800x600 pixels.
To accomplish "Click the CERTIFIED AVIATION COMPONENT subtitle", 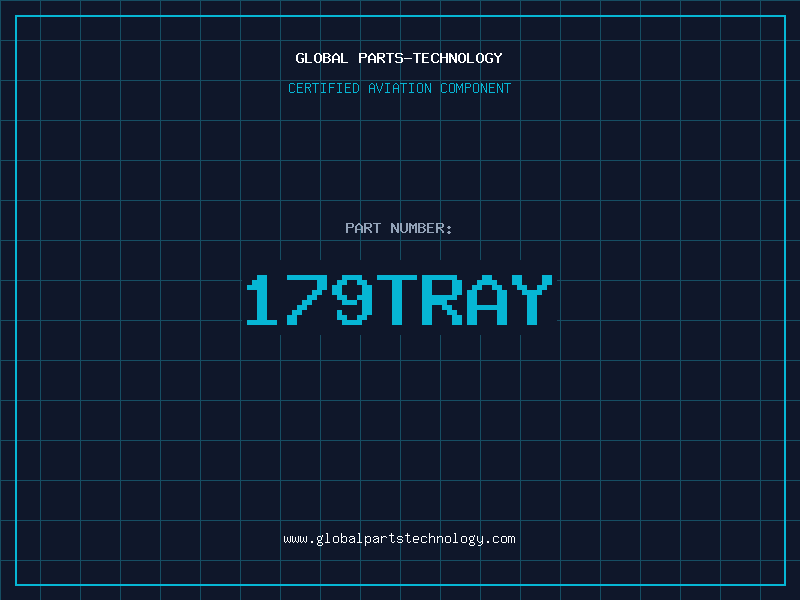I will click(x=399, y=88).
